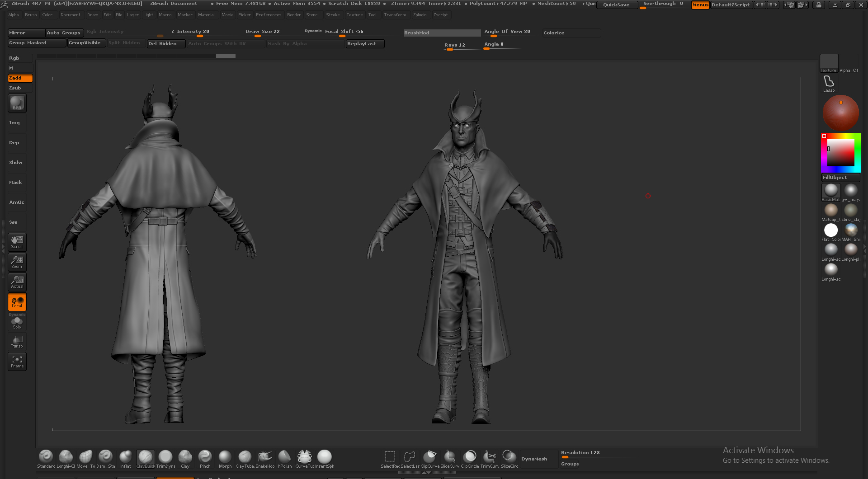Image resolution: width=868 pixels, height=479 pixels.
Task: Select the ClayBuildup brush
Action: point(145,459)
